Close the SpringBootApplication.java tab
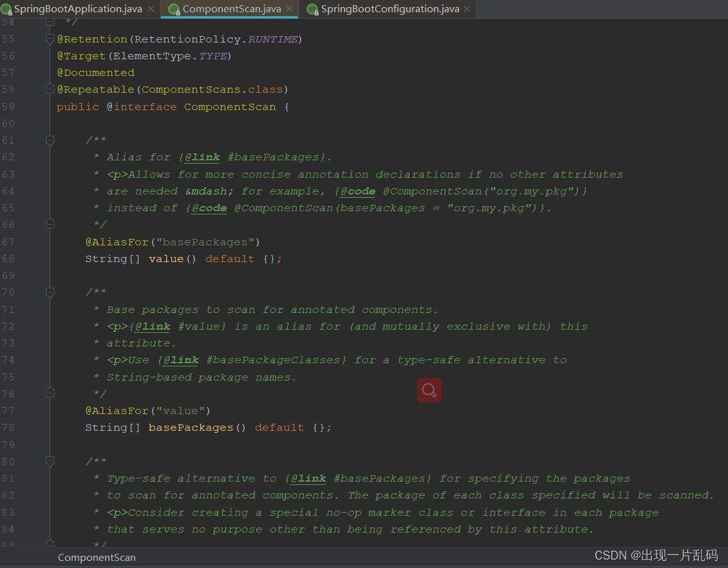 (151, 9)
